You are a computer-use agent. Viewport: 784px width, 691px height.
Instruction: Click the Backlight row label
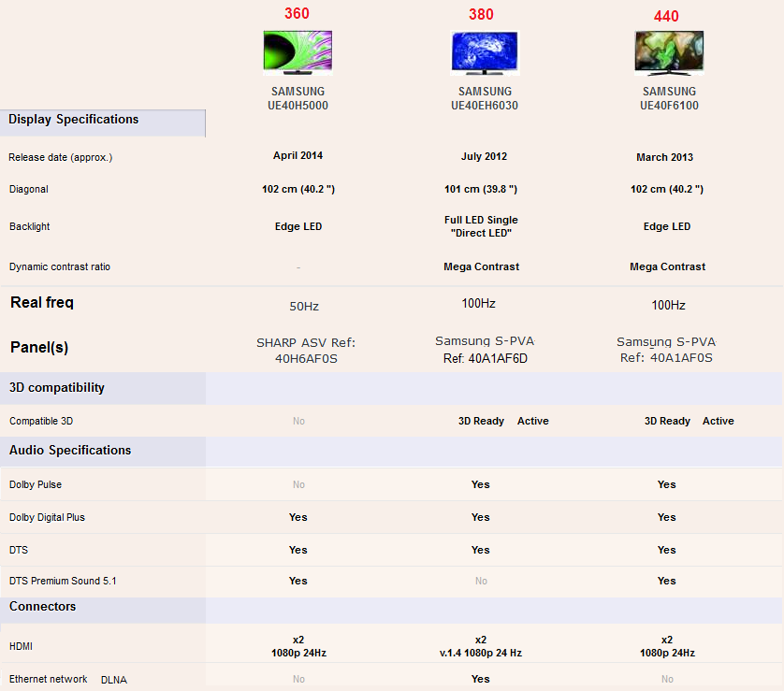tap(30, 226)
